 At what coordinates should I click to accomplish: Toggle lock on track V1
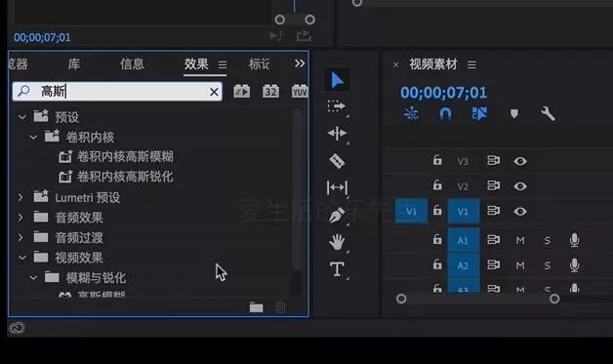437,211
